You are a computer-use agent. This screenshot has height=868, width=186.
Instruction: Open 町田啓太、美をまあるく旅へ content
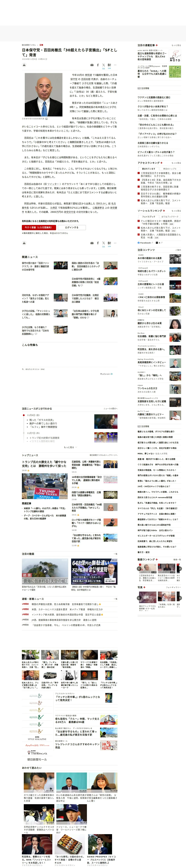coord(151,349)
